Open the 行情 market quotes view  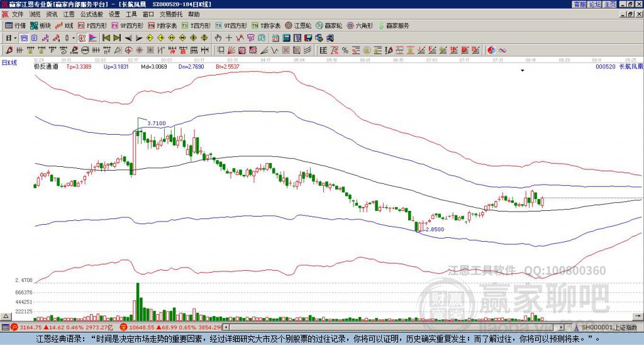pos(15,25)
